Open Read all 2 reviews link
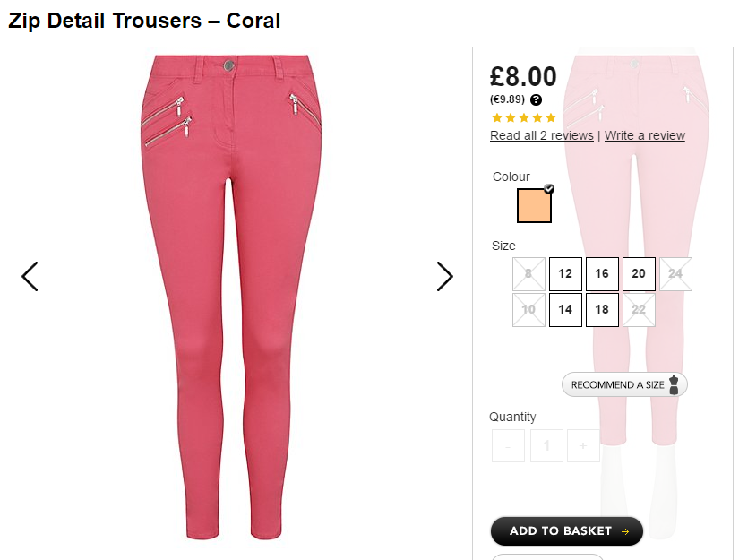Viewport: 739px width, 560px height. point(542,136)
